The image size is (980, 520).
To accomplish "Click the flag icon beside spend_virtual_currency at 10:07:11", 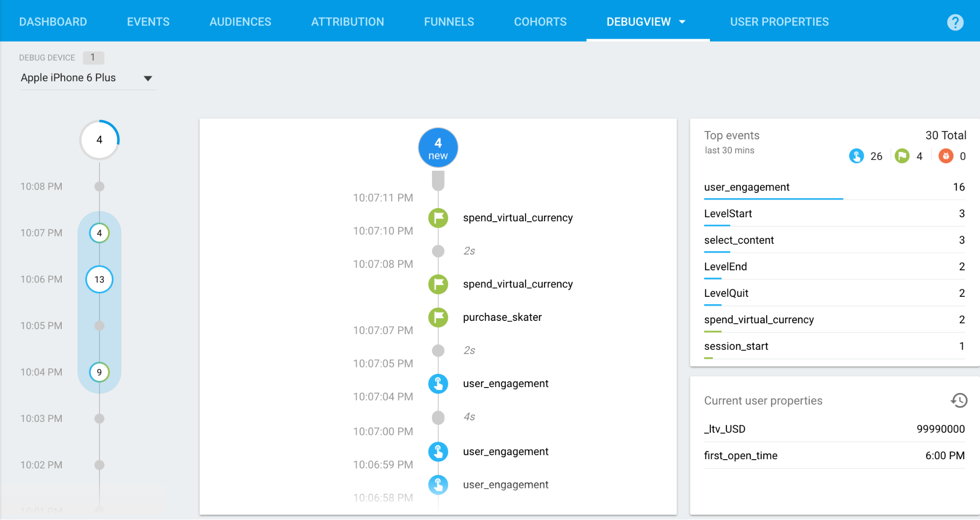I will [438, 217].
